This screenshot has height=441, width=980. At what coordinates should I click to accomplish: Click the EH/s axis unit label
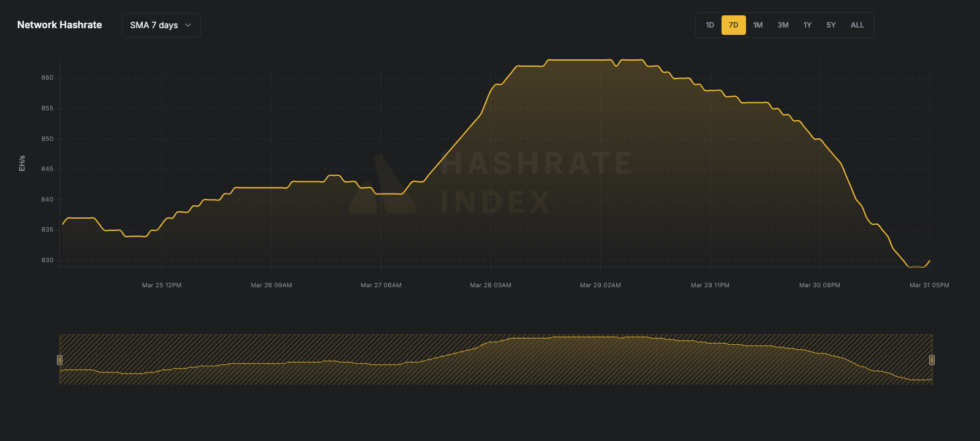(22, 163)
